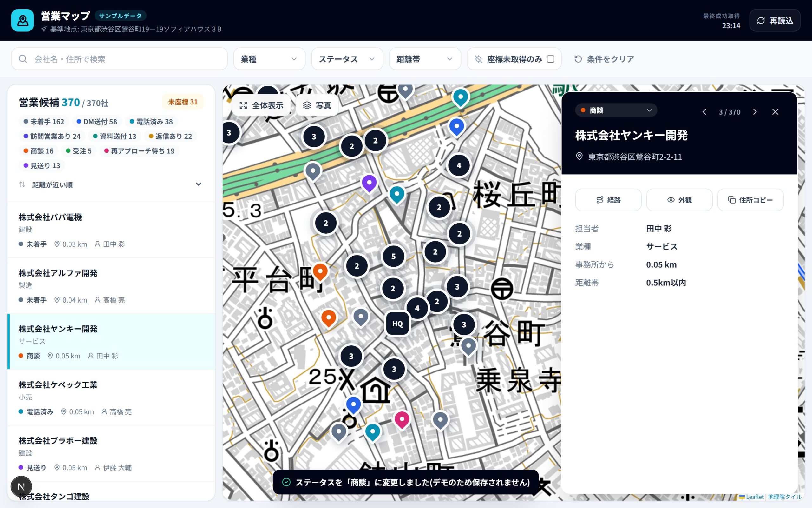This screenshot has width=812, height=508.
Task: Enable the 座標未取得のみ checkbox
Action: pyautogui.click(x=551, y=59)
